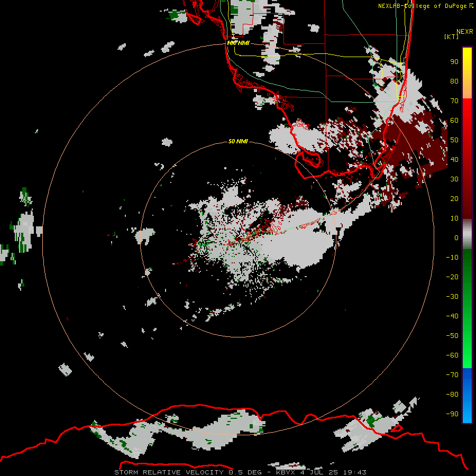476x476 pixels.
Task: Click the -20 scale label
Action: point(452,277)
